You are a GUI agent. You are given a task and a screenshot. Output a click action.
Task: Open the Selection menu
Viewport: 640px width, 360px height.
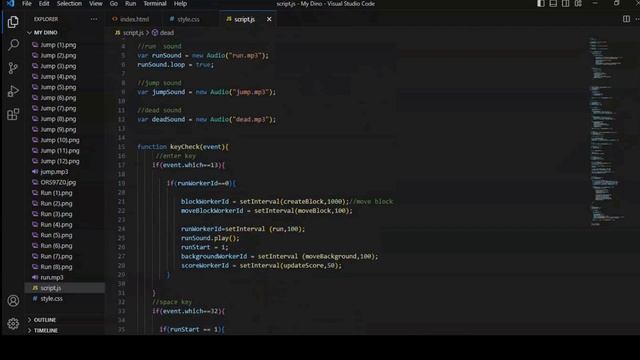(69, 4)
